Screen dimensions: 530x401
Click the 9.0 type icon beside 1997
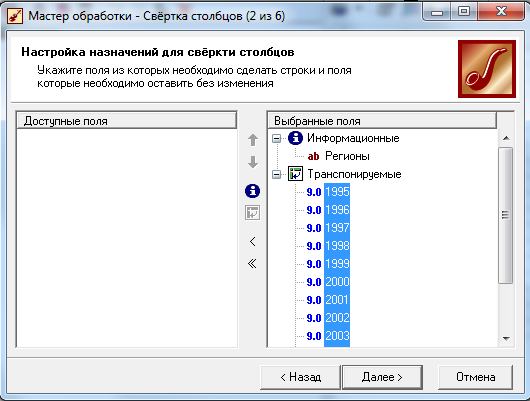314,228
